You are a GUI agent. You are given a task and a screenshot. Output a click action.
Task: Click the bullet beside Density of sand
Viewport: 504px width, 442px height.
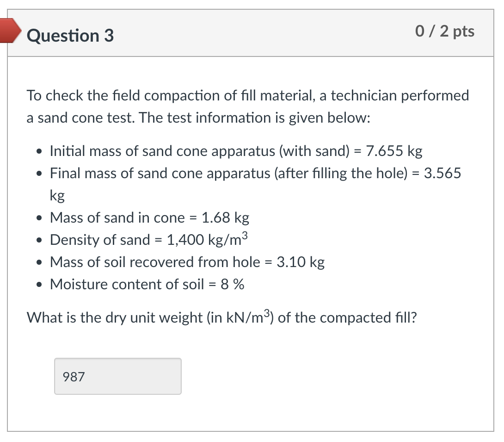tap(39, 240)
